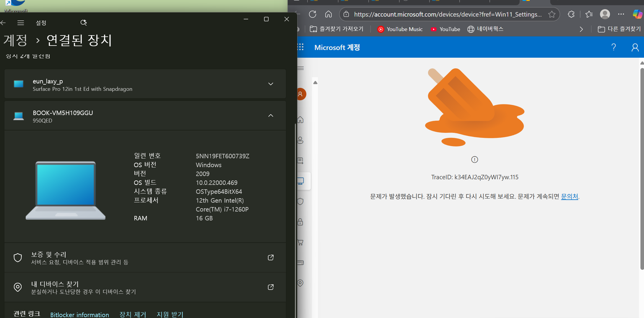Open the 네이버웍스 bookmark
Screen dimensions: 644x318
(x=485, y=29)
